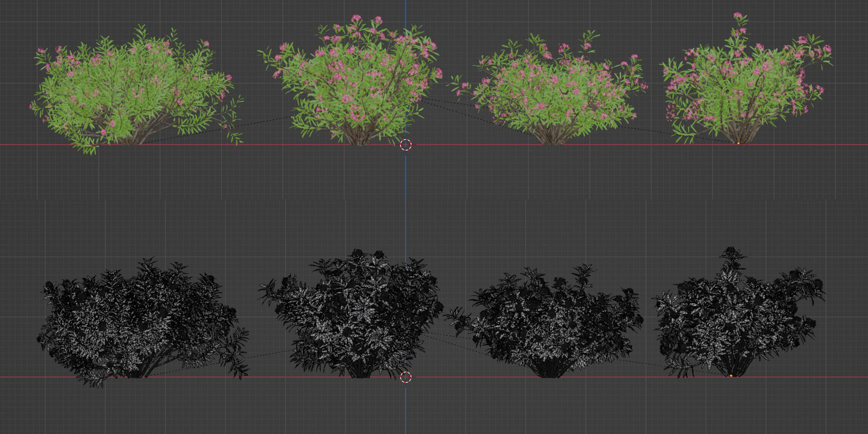
Task: Click the 3D cursor in the lower wireframe view
Action: (x=406, y=377)
